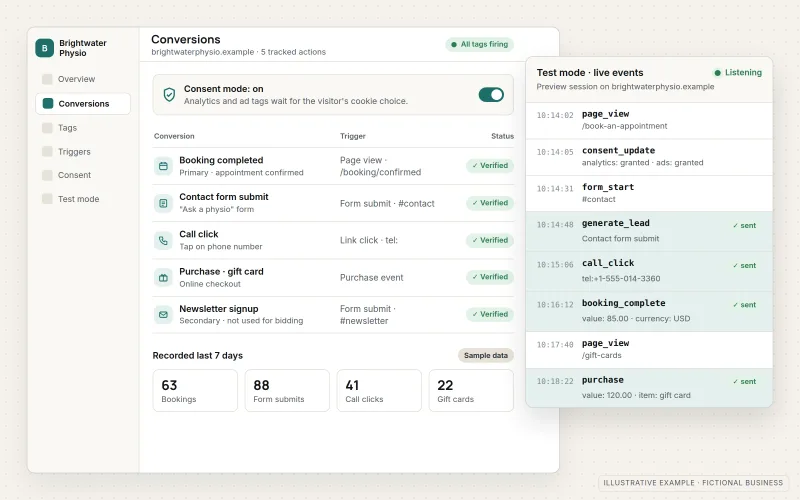Click the Conversion column header
Viewport: 800px width, 500px height.
174,136
